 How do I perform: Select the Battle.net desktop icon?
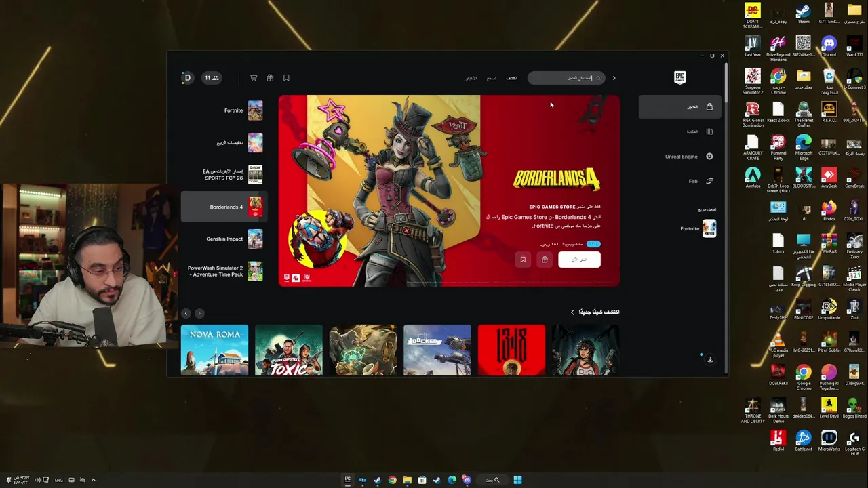coord(804,441)
